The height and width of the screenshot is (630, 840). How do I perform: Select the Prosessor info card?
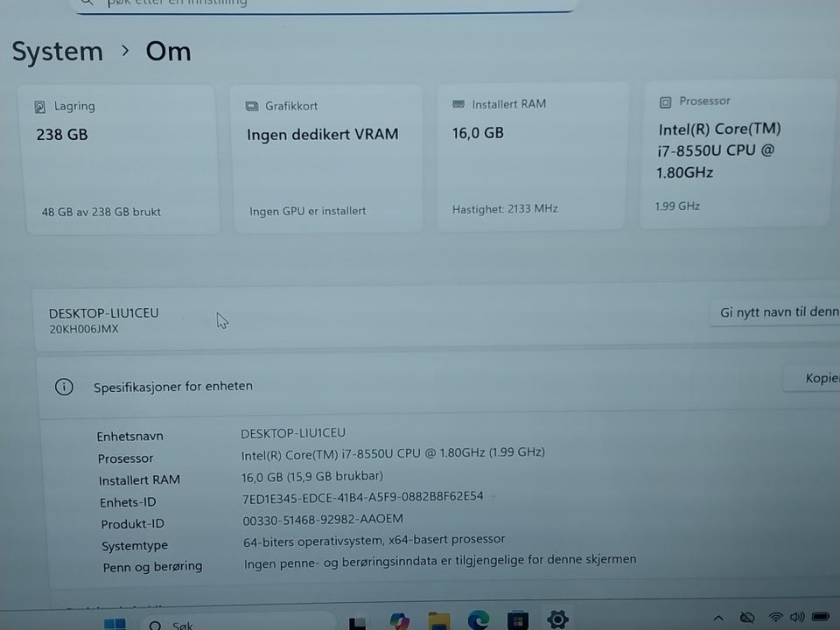tap(739, 154)
